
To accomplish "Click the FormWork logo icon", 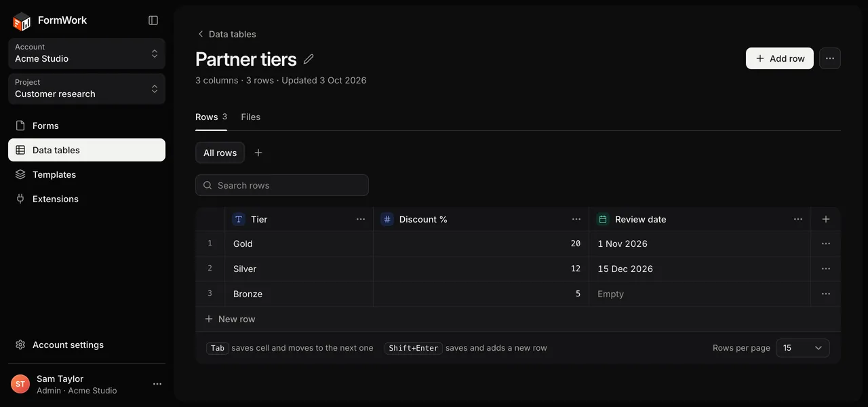I will [x=22, y=21].
